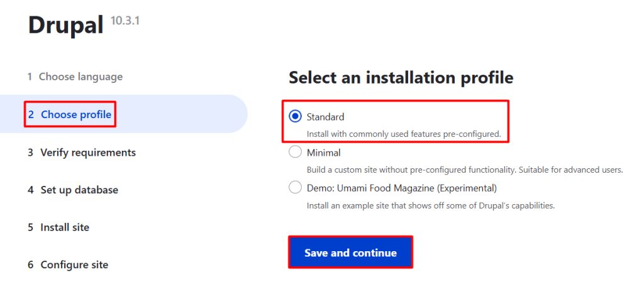The image size is (644, 287).
Task: Choose the Minimal installation radio button
Action: point(295,152)
